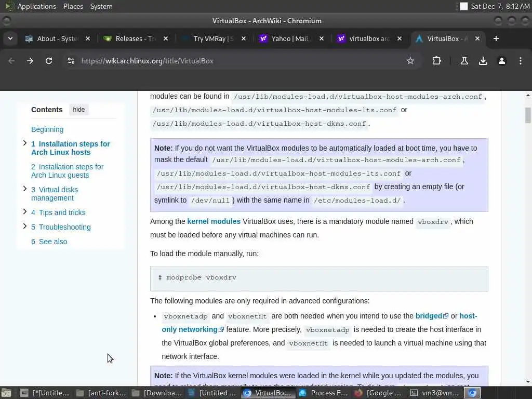This screenshot has width=532, height=399.
Task: Open the profile avatar icon
Action: 502,61
